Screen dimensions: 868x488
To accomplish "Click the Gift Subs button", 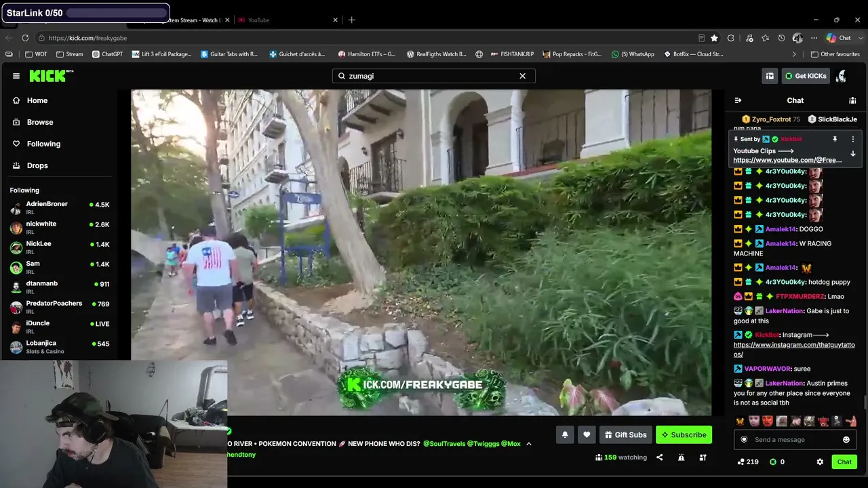I will click(x=625, y=435).
